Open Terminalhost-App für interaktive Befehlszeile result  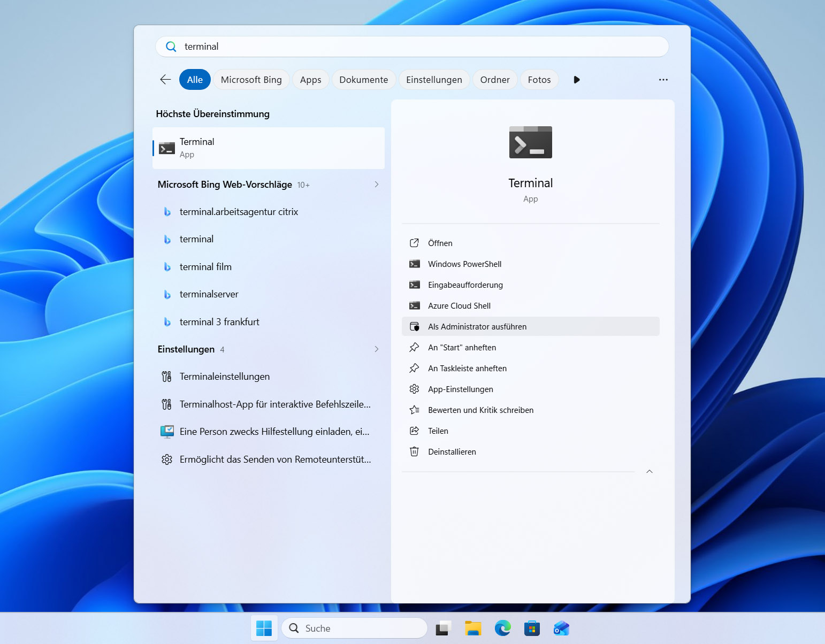click(269, 404)
